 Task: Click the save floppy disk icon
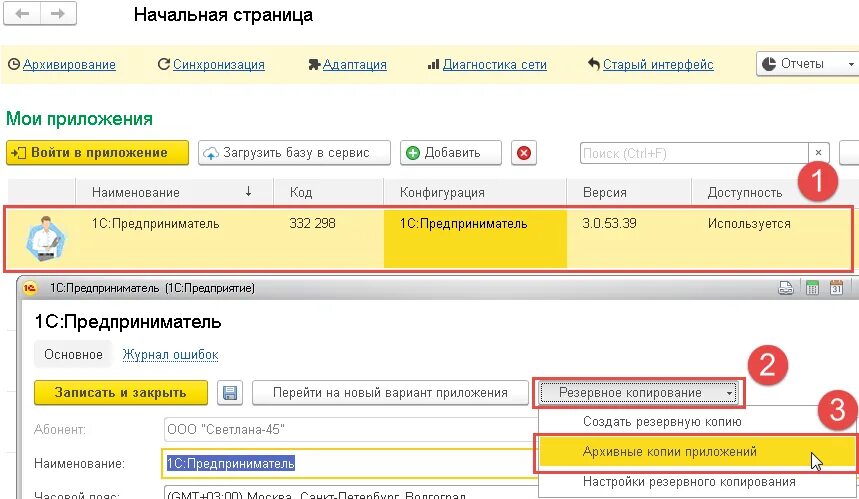point(230,393)
